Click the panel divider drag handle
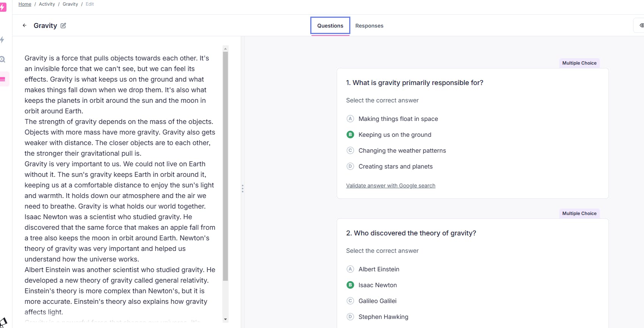This screenshot has width=644, height=328. [x=243, y=188]
